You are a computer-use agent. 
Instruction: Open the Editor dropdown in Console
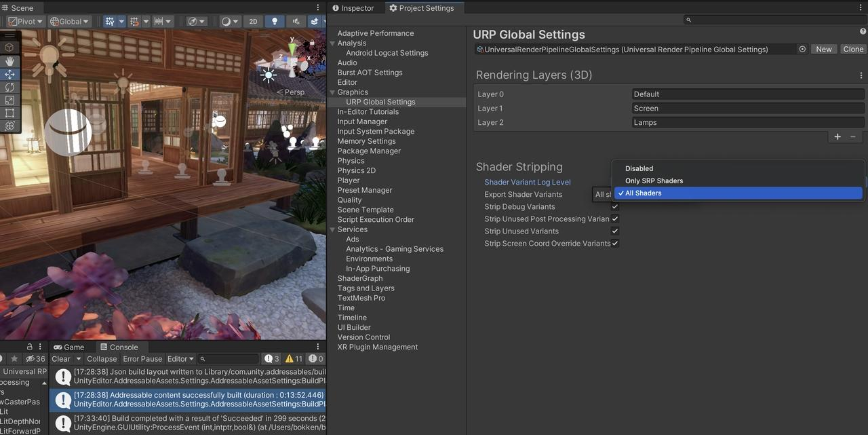[180, 359]
